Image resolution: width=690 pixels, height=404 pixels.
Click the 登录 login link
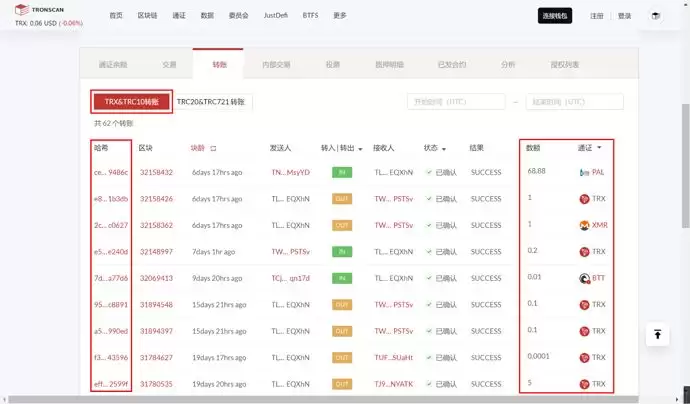coord(624,16)
